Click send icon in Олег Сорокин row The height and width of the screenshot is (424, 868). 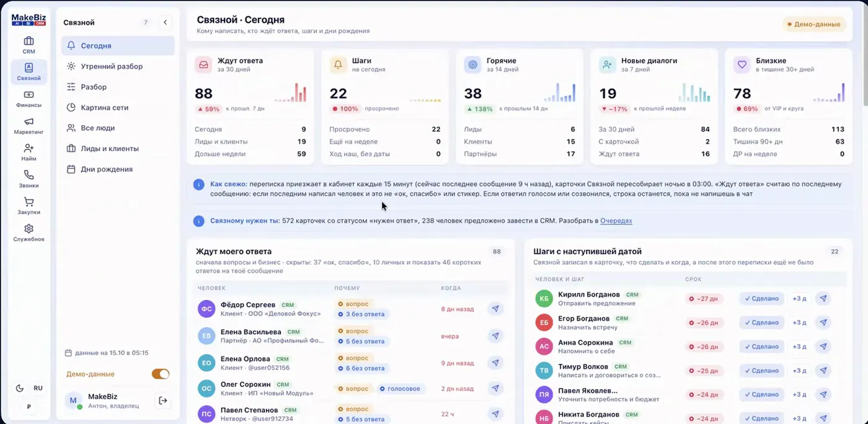495,389
